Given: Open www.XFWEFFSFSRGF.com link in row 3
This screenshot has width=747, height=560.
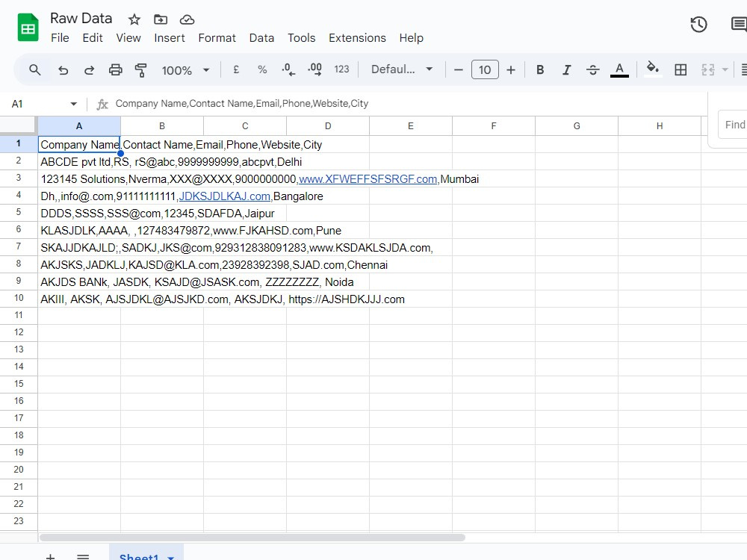Looking at the screenshot, I should coord(368,179).
